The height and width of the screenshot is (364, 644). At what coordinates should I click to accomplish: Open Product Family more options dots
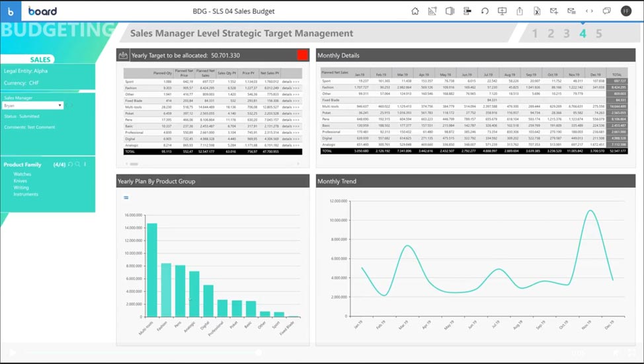click(x=85, y=164)
